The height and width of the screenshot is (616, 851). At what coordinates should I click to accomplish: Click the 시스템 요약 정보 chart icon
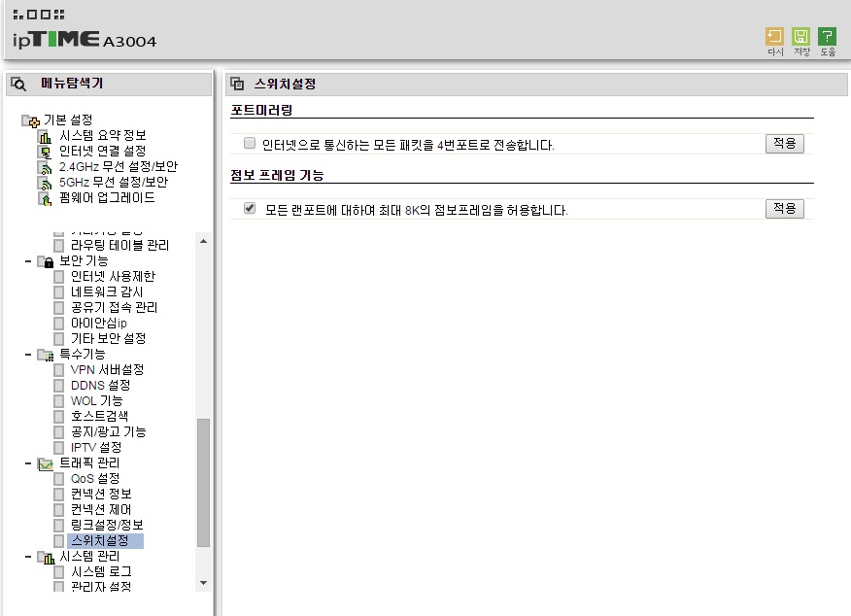(x=45, y=136)
